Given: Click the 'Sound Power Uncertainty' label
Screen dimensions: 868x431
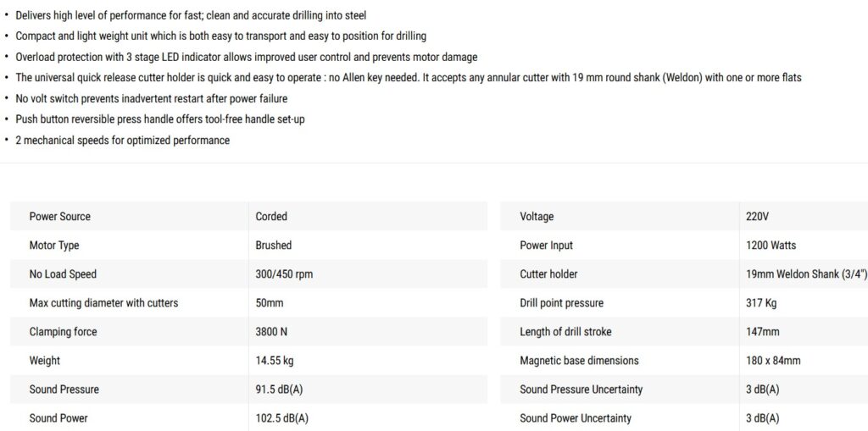Looking at the screenshot, I should click(x=576, y=418).
